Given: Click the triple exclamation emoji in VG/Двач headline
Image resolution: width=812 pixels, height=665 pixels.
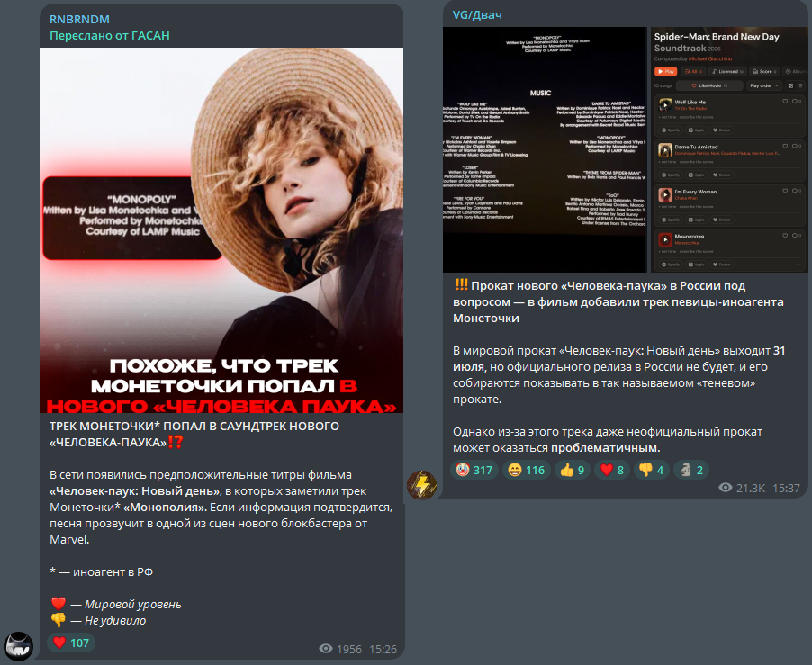Looking at the screenshot, I should pos(461,285).
